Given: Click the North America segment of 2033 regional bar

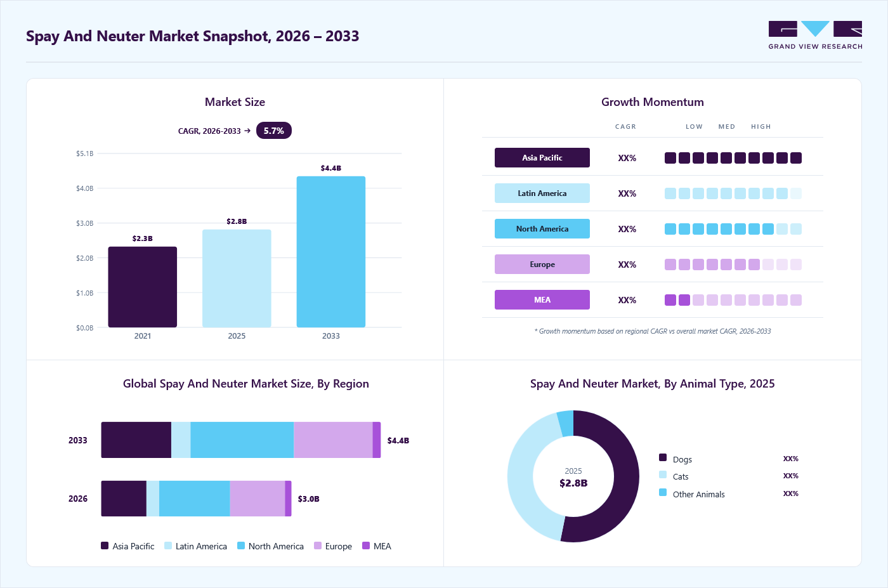Looking at the screenshot, I should [x=242, y=440].
